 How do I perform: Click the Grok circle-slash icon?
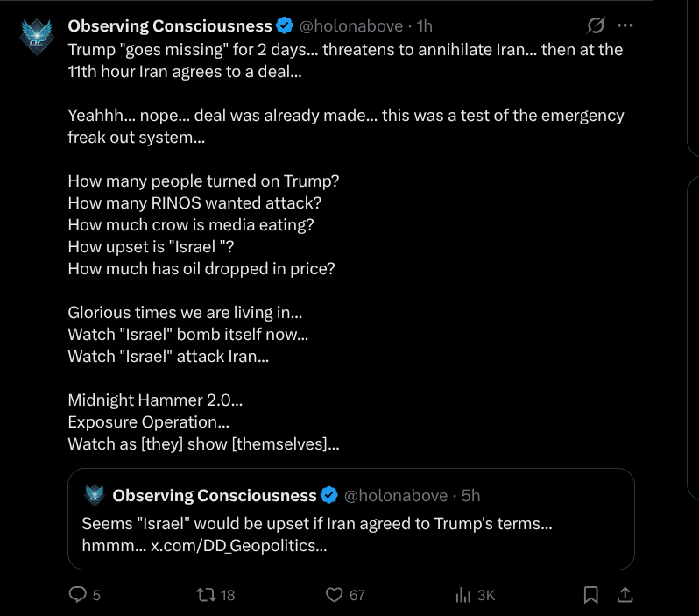pos(597,25)
